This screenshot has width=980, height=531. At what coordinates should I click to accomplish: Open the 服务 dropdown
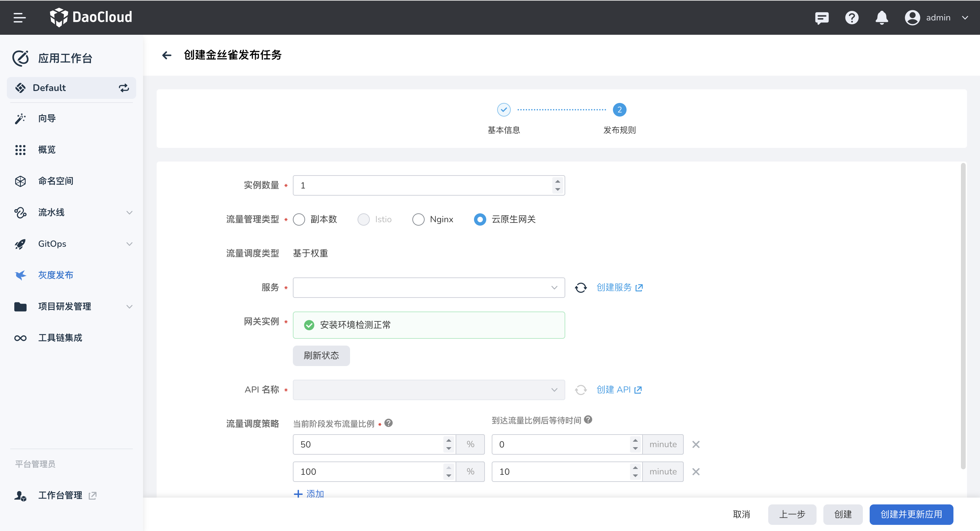coord(428,288)
